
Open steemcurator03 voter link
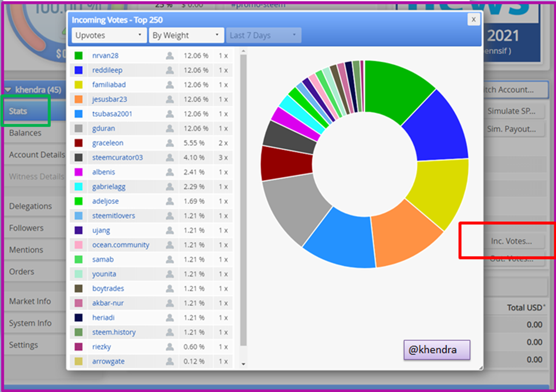pyautogui.click(x=117, y=157)
